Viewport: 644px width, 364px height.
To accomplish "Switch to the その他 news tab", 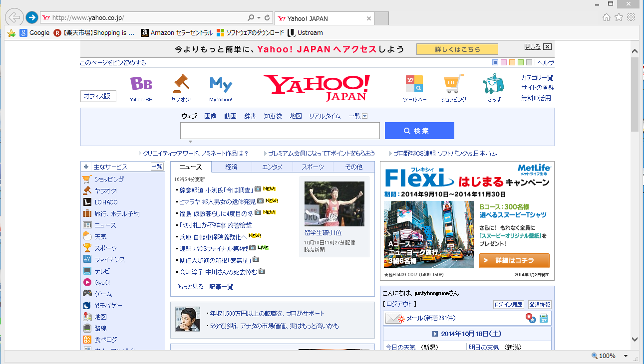I will click(x=353, y=167).
